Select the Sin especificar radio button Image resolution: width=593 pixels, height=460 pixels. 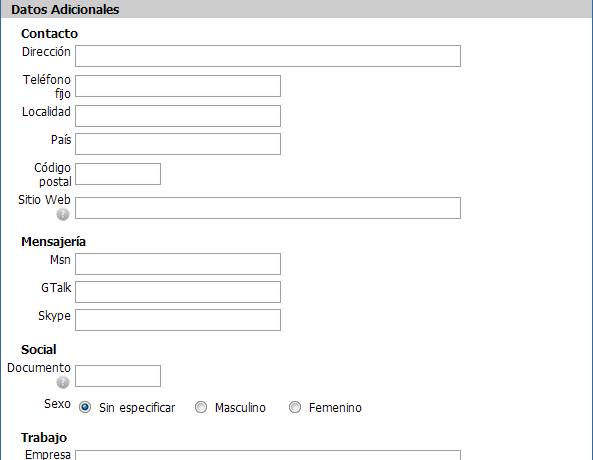85,407
